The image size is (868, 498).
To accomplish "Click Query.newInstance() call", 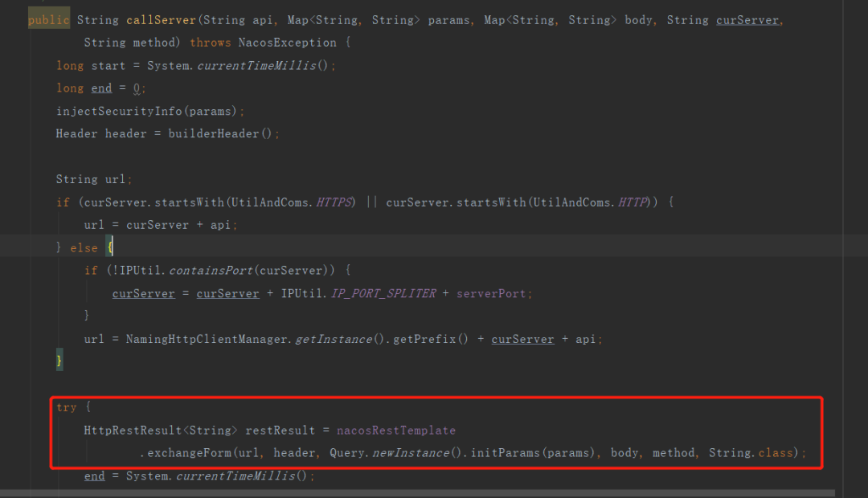I will coord(395,453).
